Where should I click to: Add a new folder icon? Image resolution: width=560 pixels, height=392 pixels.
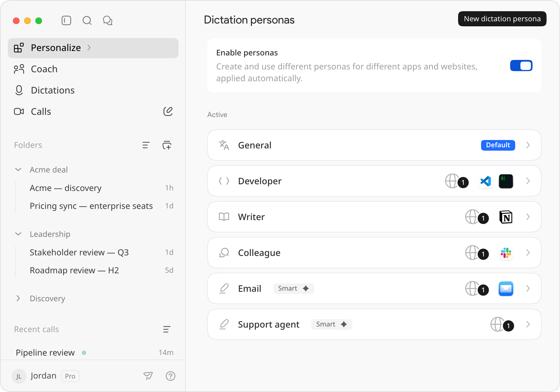click(167, 145)
